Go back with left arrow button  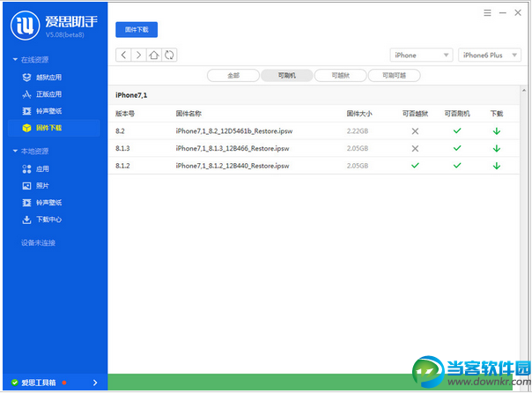123,55
